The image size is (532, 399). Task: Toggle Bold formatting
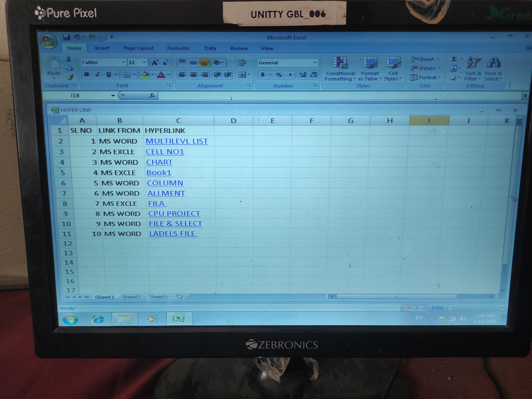pos(87,75)
